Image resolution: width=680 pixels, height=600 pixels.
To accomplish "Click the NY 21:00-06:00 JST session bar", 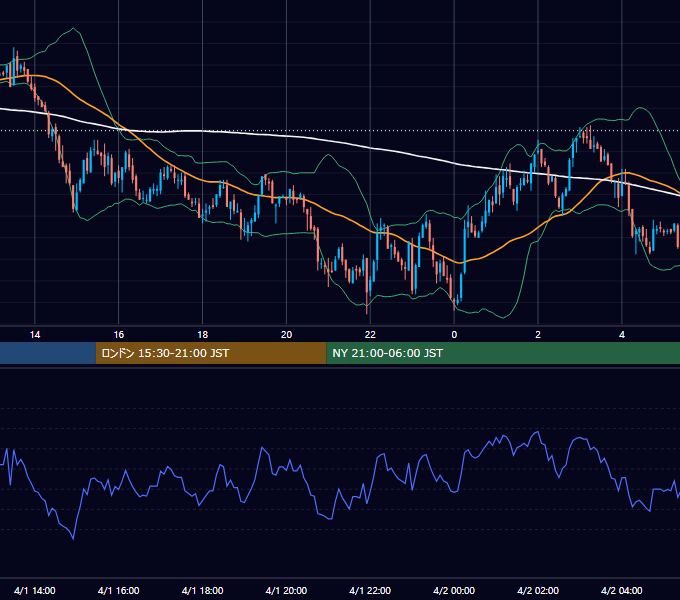I will click(503, 353).
